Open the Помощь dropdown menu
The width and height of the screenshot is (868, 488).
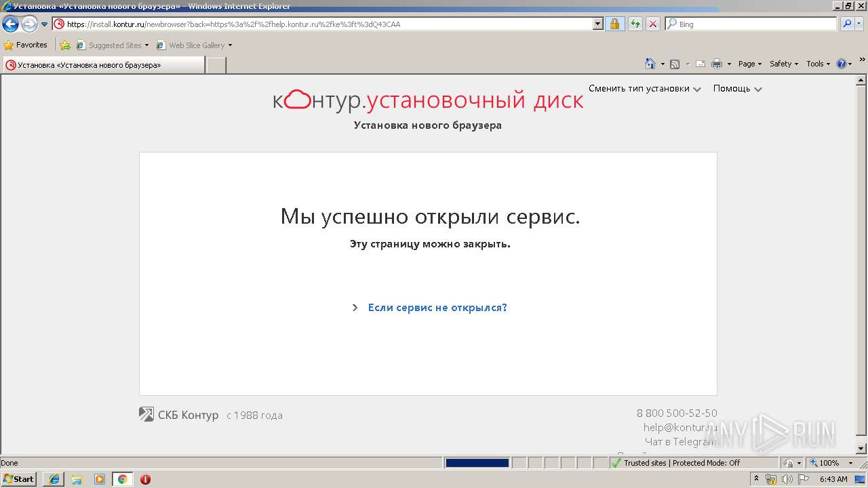[737, 89]
